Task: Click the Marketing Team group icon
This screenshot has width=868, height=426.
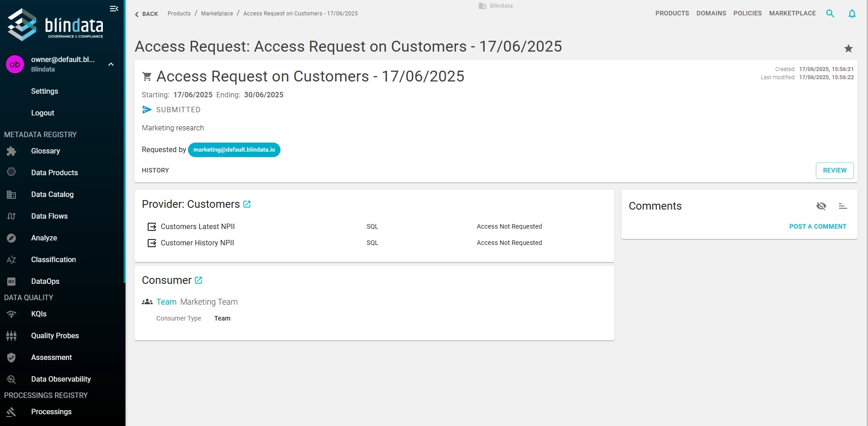Action: pyautogui.click(x=147, y=302)
